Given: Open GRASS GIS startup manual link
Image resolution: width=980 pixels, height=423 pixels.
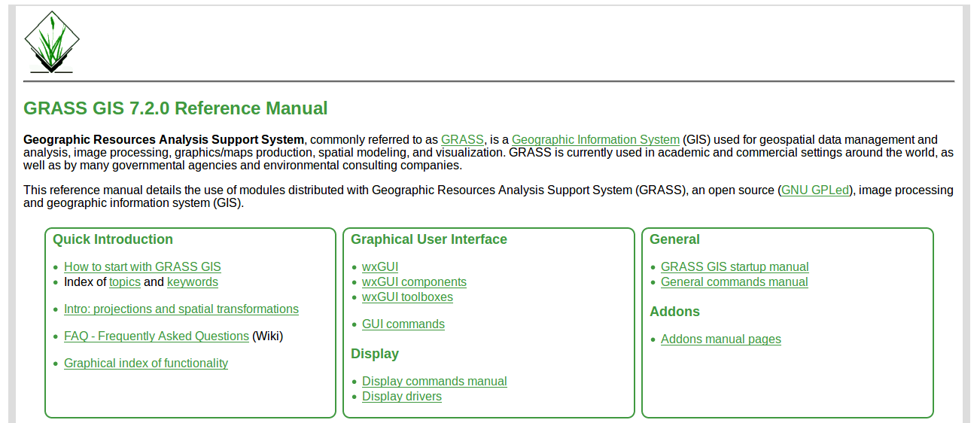Looking at the screenshot, I should [x=735, y=266].
